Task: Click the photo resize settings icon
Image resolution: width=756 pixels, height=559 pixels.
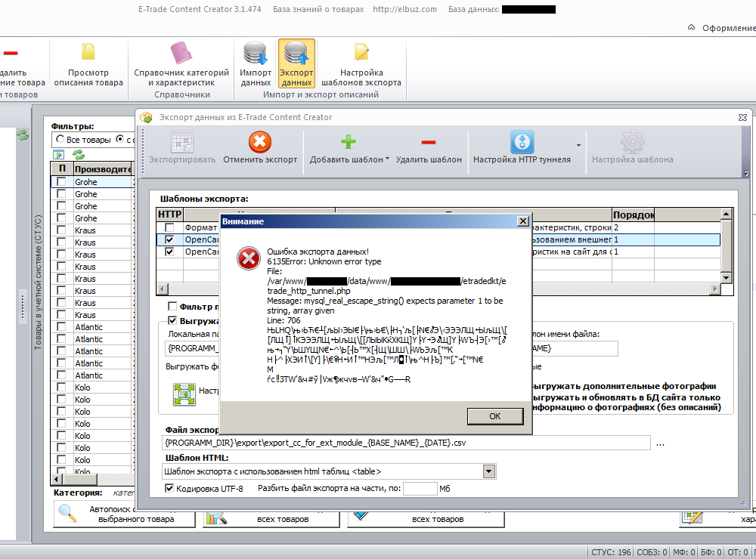Action: [x=184, y=394]
